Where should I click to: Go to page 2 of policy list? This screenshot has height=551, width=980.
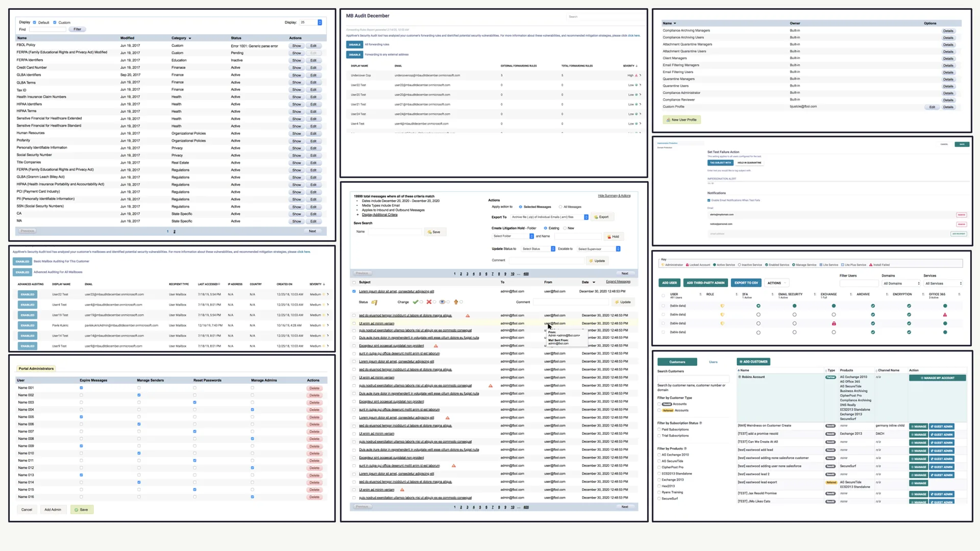pyautogui.click(x=175, y=232)
